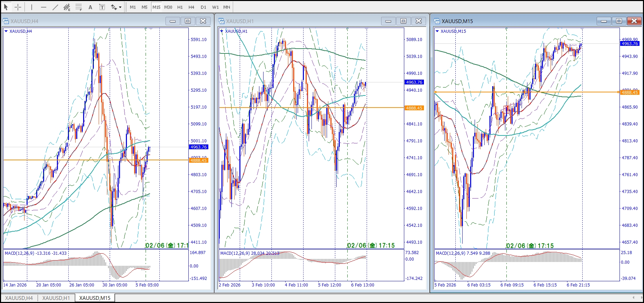
Task: Select the cursor arrow tool
Action: [6, 7]
